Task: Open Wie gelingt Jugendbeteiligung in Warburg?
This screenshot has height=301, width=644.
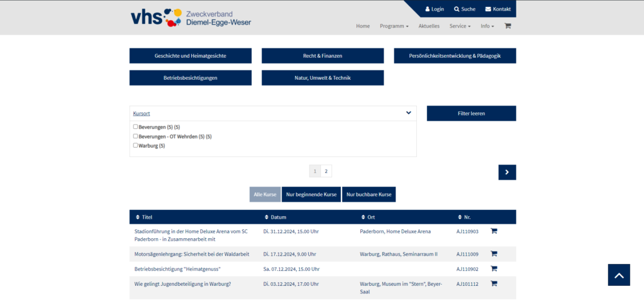Action: tap(182, 283)
